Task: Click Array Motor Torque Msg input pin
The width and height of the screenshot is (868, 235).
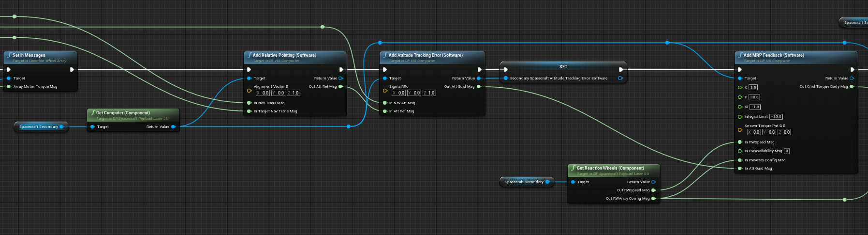Action: (x=9, y=87)
